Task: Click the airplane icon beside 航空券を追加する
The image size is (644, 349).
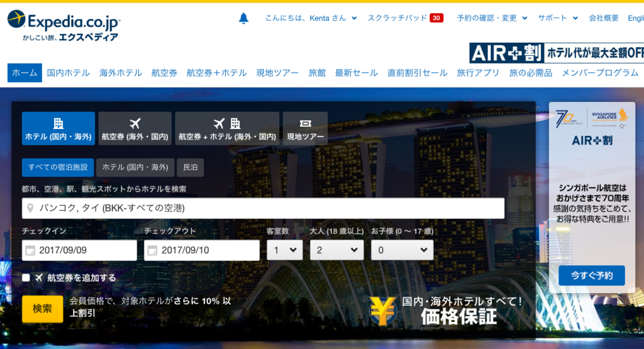Action: [39, 278]
